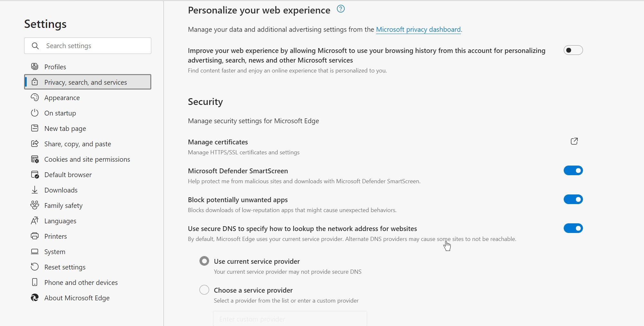Toggle off the secure DNS setting

pyautogui.click(x=573, y=228)
